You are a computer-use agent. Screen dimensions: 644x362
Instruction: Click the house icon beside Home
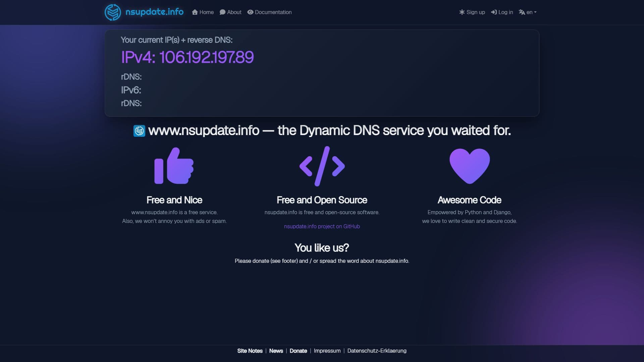click(x=195, y=12)
